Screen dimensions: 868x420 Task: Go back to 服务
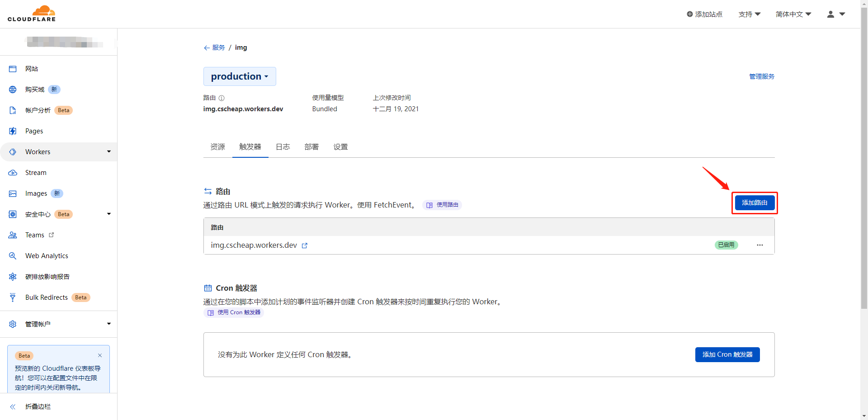coord(214,47)
